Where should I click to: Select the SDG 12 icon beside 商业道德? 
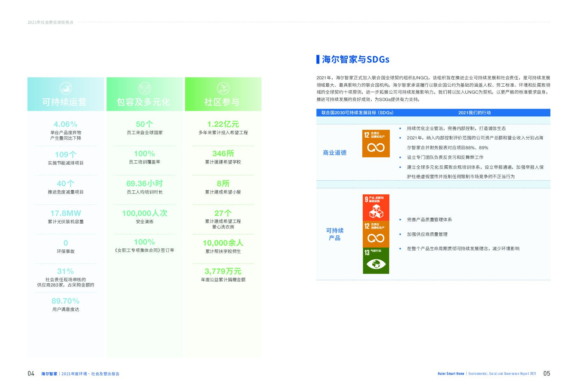click(x=376, y=144)
